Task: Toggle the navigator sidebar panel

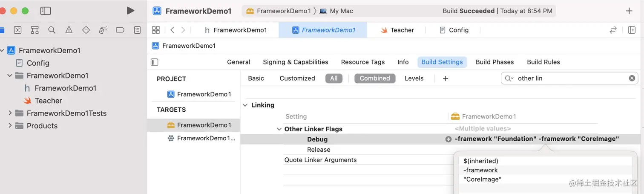Action: 46,11
